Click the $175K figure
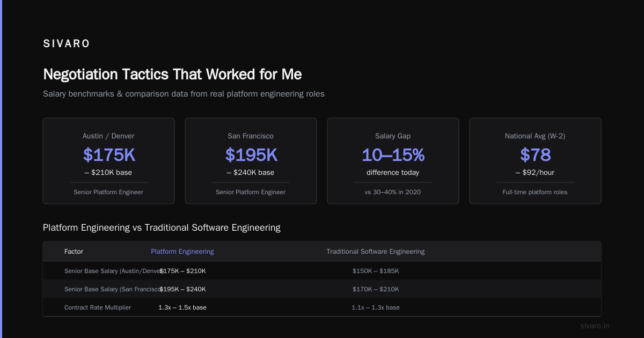This screenshot has width=644, height=338. pyautogui.click(x=109, y=155)
